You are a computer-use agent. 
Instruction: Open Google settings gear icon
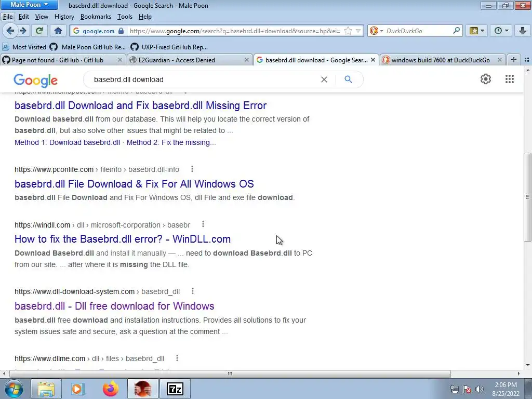486,79
